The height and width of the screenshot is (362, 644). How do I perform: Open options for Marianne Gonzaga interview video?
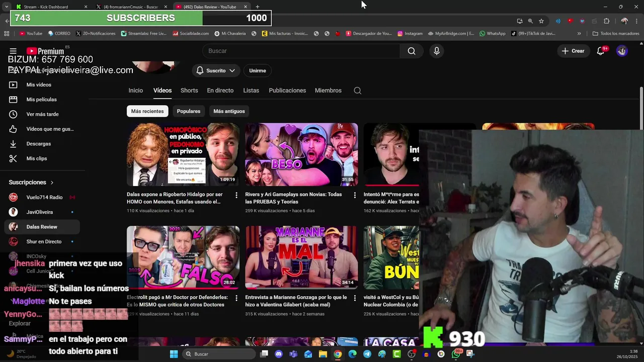355,298
